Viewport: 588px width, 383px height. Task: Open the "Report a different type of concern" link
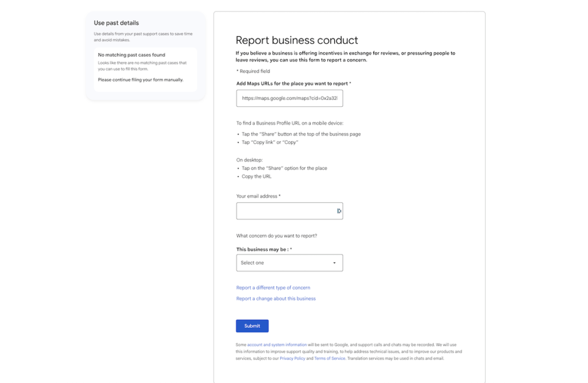pyautogui.click(x=273, y=287)
